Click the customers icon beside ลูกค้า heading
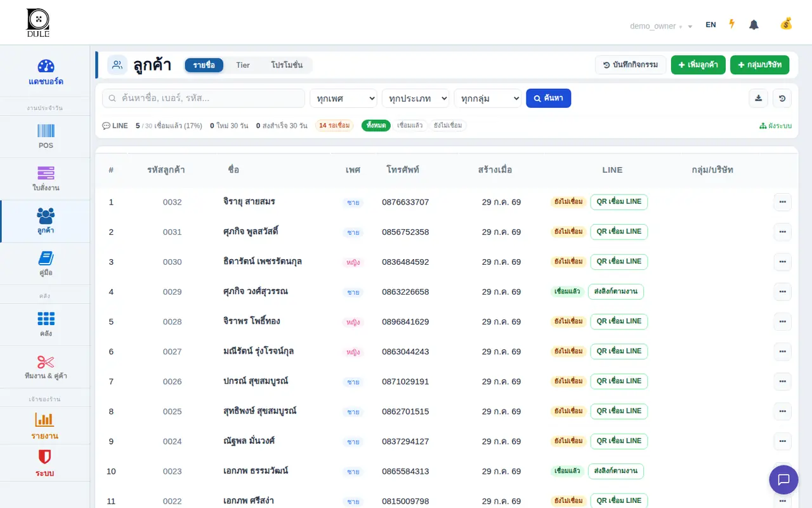The image size is (812, 508). click(117, 65)
